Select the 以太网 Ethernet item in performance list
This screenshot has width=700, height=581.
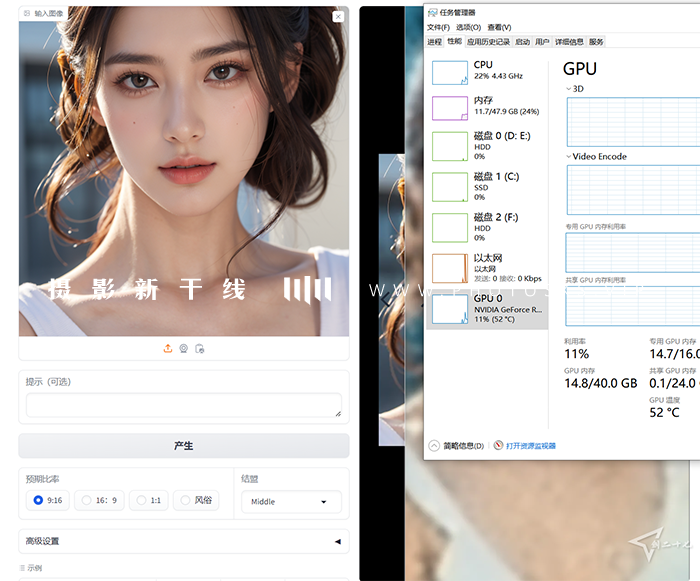[487, 268]
